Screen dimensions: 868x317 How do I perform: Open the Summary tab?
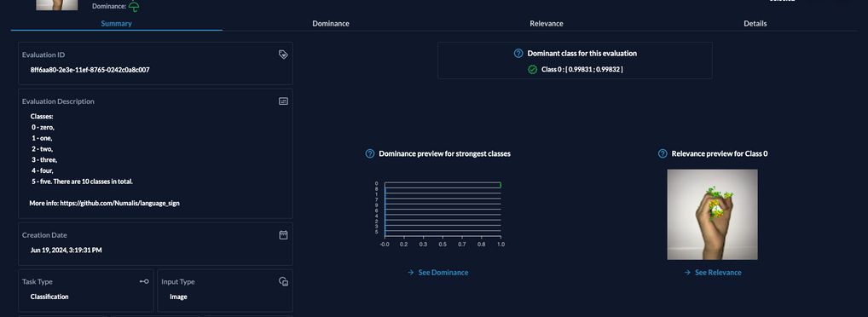116,23
